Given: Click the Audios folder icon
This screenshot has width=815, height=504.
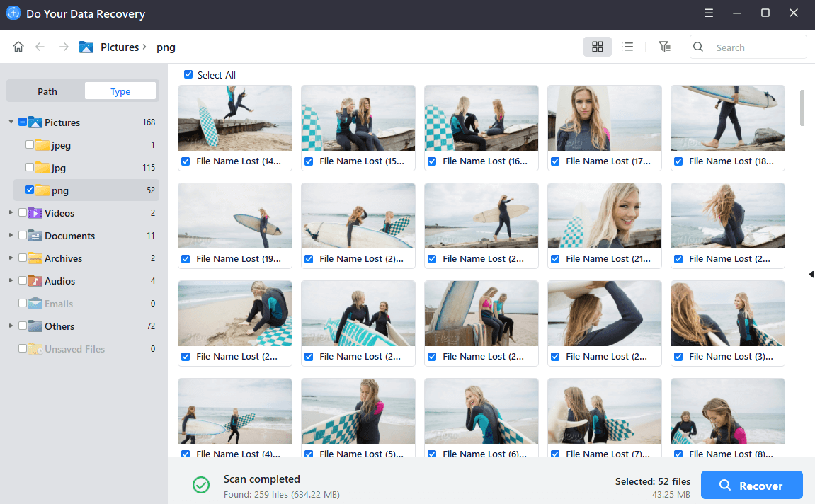Looking at the screenshot, I should point(35,281).
